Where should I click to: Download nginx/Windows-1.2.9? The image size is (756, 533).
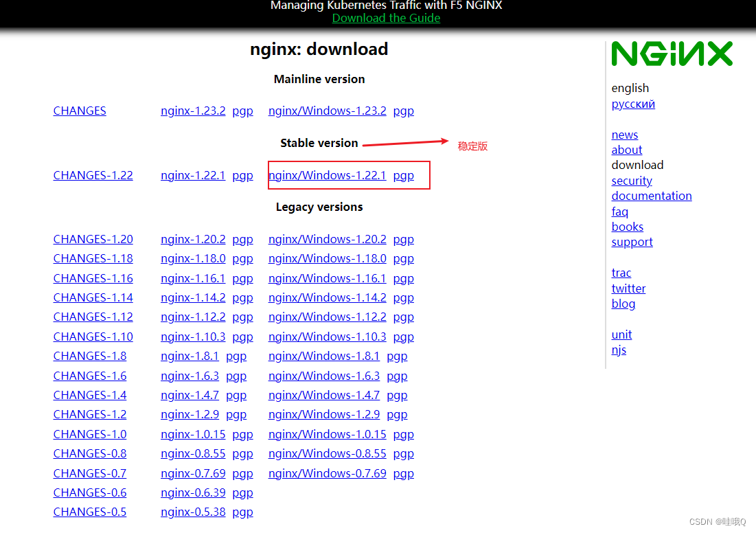click(324, 414)
